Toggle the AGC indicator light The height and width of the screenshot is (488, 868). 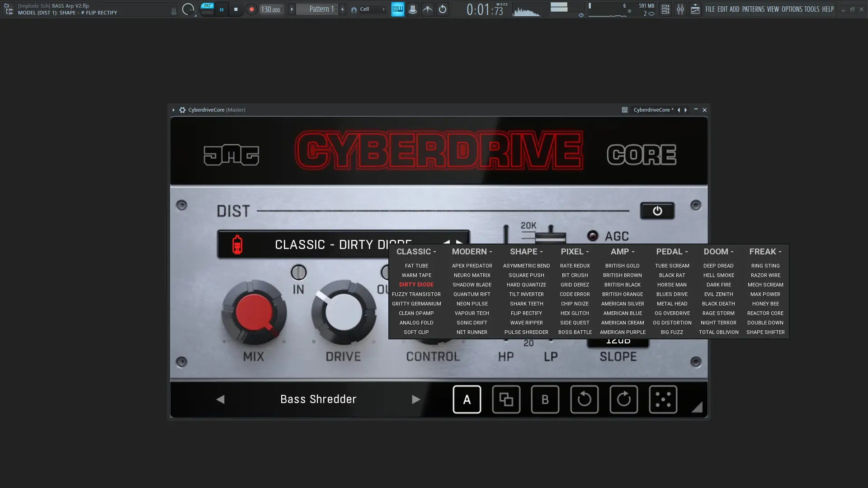(592, 236)
